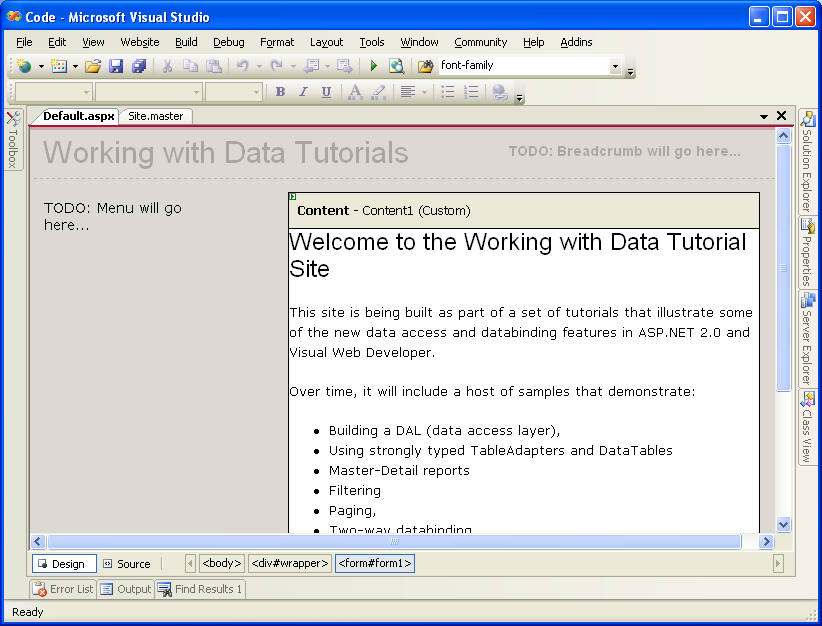
Task: Switch to the Site.master tab
Action: pyautogui.click(x=156, y=116)
